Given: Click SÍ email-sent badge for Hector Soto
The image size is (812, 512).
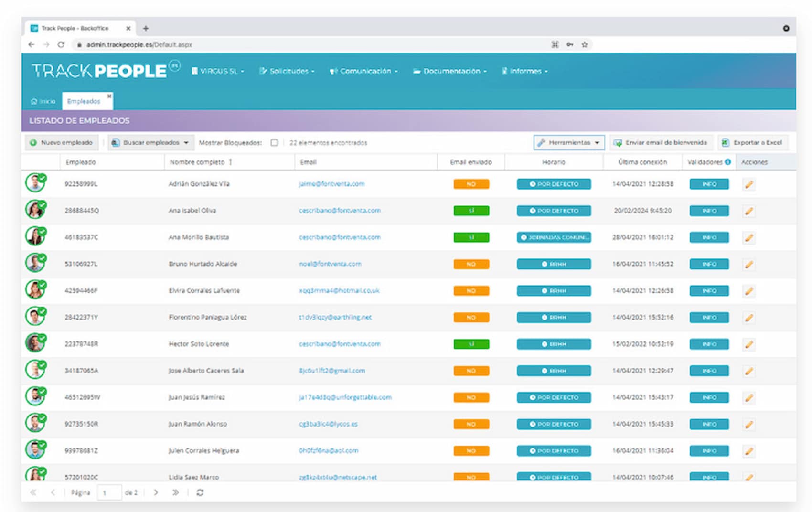Looking at the screenshot, I should [x=471, y=344].
